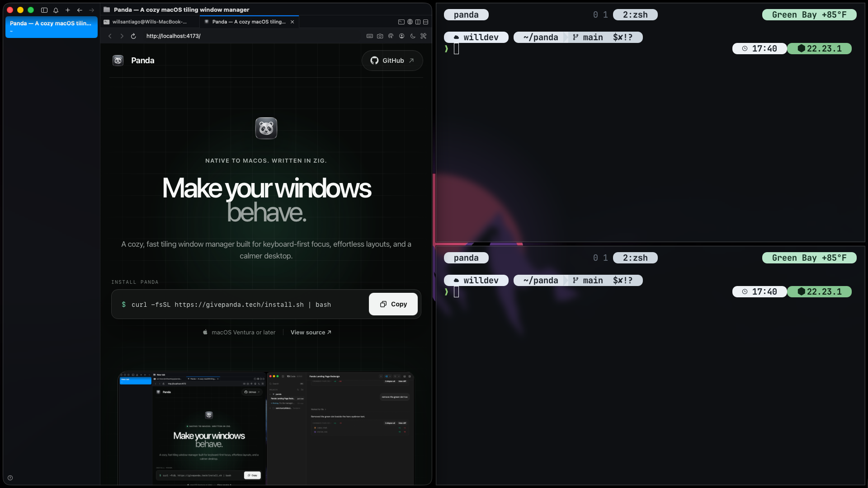Take a screenshot with camera icon
868x488 pixels.
click(380, 36)
